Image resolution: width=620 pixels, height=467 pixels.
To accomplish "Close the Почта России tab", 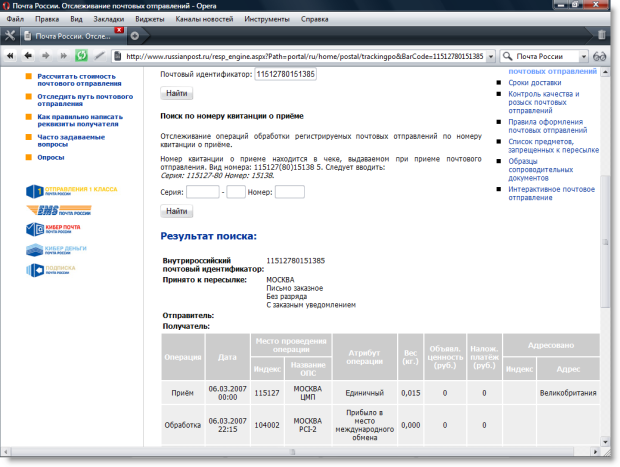I will (x=119, y=30).
